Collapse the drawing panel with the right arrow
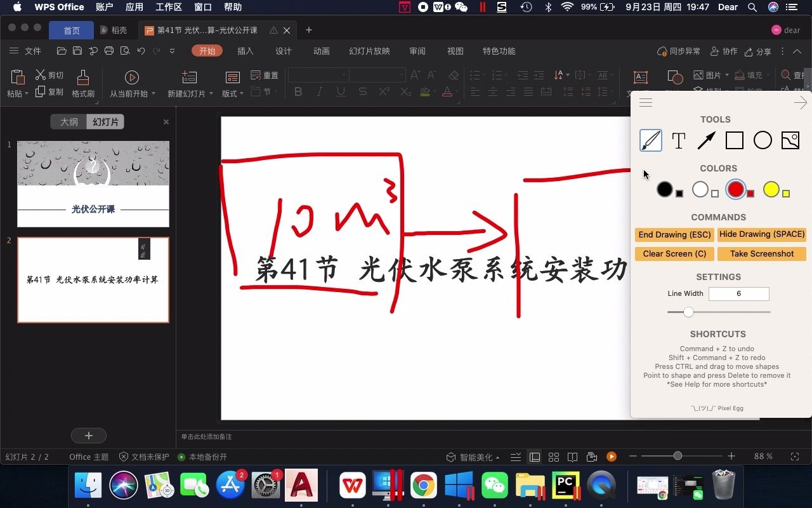The image size is (812, 508). (x=800, y=102)
